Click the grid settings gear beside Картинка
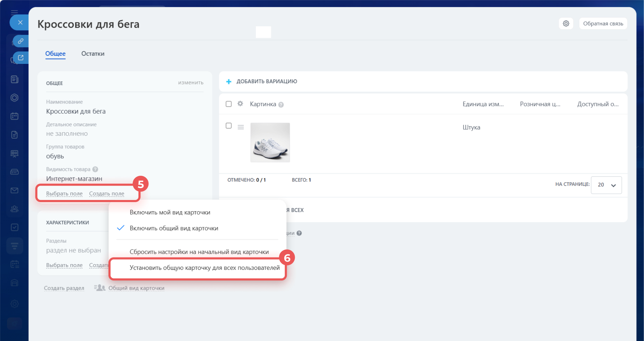 click(240, 104)
